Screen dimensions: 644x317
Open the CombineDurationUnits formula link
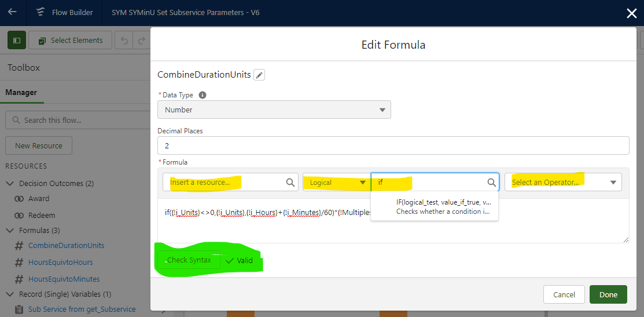66,246
